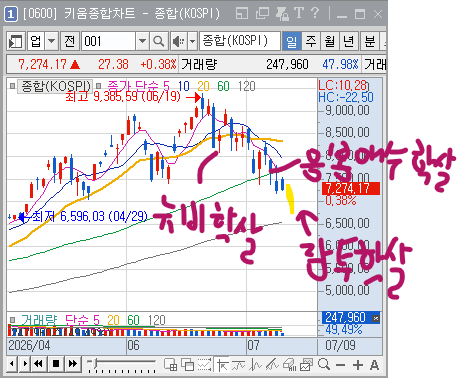Switch to the 분 minute chart period
The image size is (457, 378).
(369, 41)
